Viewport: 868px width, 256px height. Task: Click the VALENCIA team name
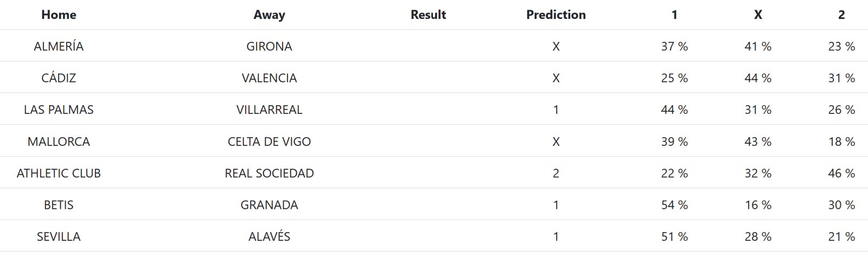(269, 78)
